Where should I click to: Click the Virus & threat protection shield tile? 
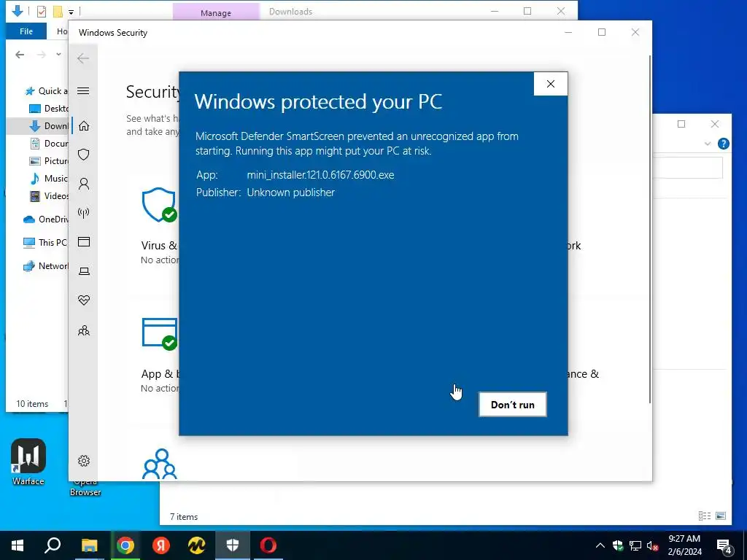coord(159,205)
